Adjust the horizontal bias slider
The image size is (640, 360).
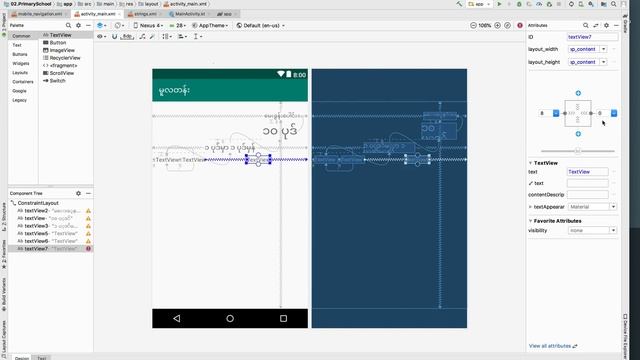[x=578, y=151]
